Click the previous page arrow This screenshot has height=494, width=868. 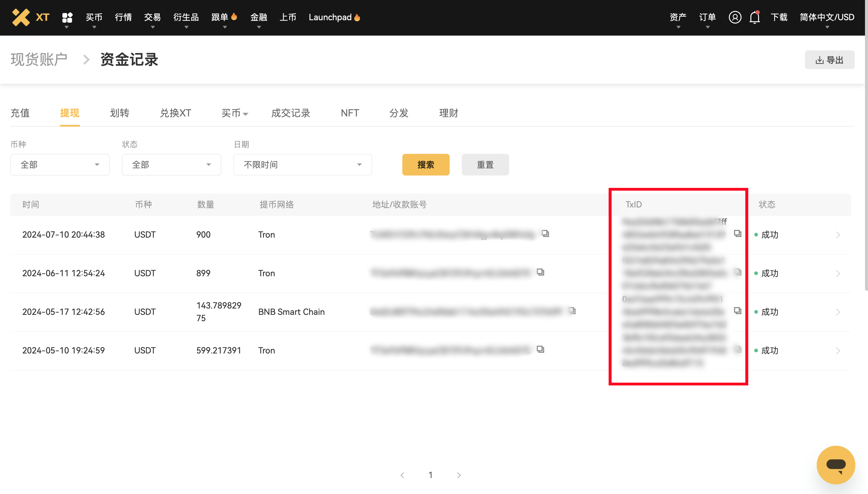[x=402, y=475]
